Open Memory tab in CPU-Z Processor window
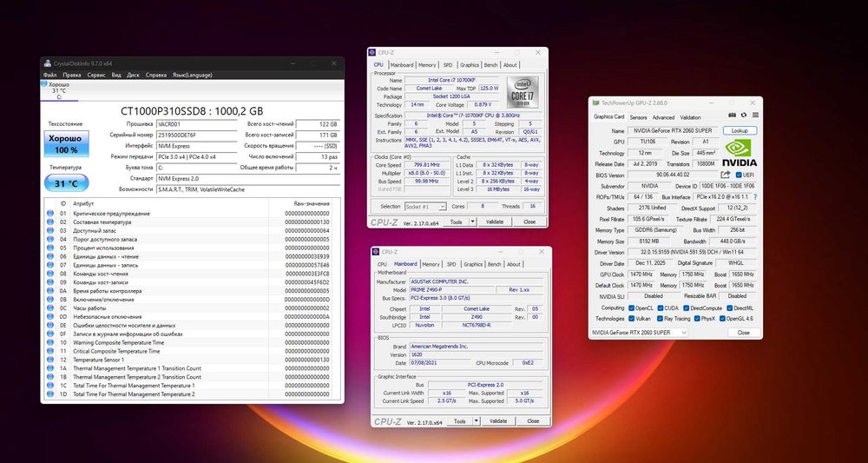Viewport: 868px width, 463px height. tap(427, 65)
